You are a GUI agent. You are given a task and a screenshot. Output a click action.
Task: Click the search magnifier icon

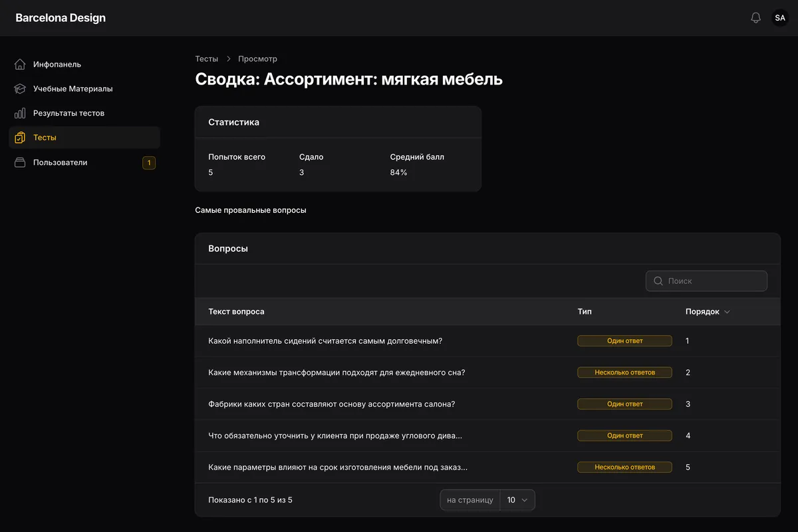[x=658, y=281]
